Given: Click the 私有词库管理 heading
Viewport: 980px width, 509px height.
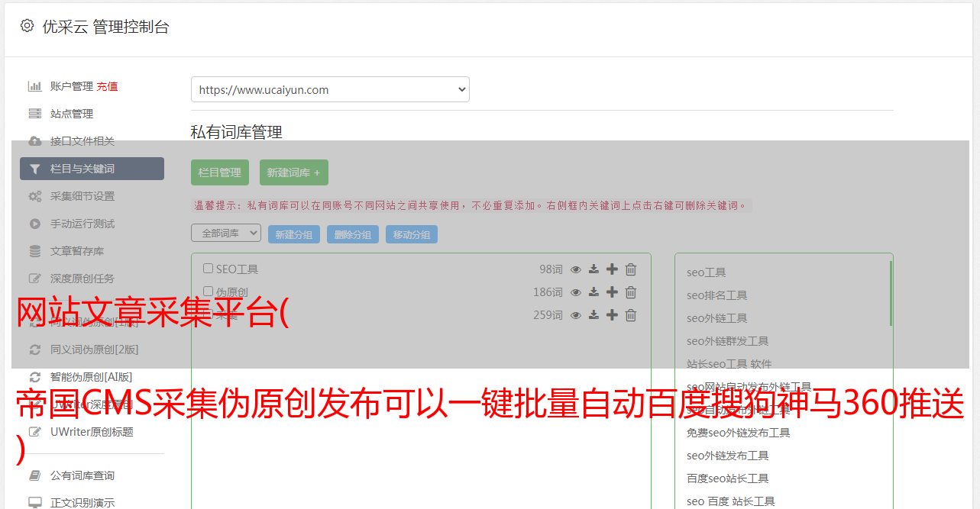Looking at the screenshot, I should click(237, 132).
